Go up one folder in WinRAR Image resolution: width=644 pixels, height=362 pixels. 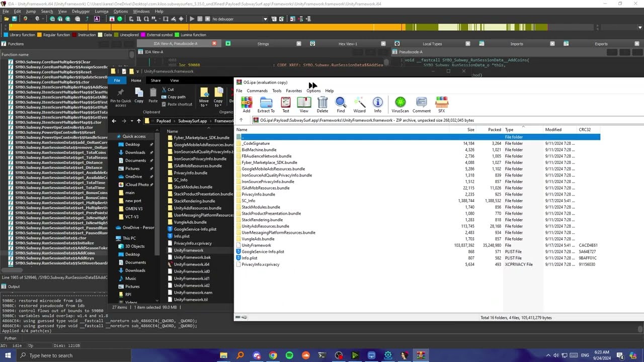click(x=241, y=120)
